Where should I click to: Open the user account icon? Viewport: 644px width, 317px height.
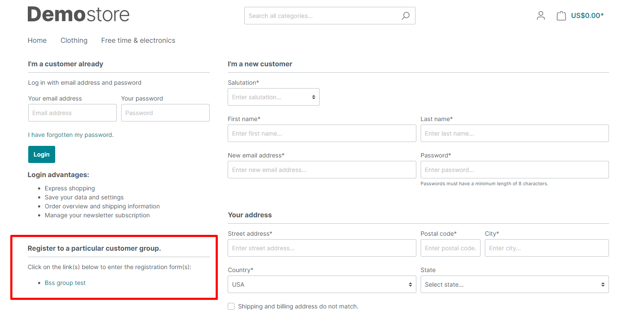point(541,16)
